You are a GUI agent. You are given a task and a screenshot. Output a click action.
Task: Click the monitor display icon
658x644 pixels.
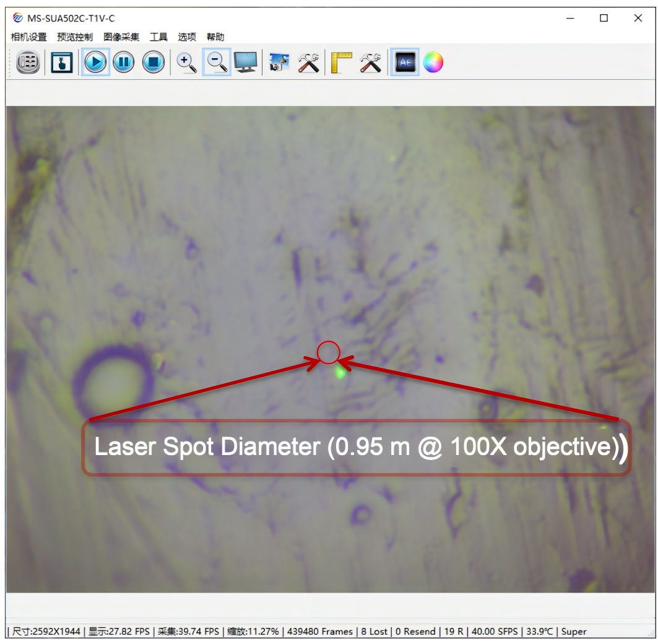click(246, 63)
